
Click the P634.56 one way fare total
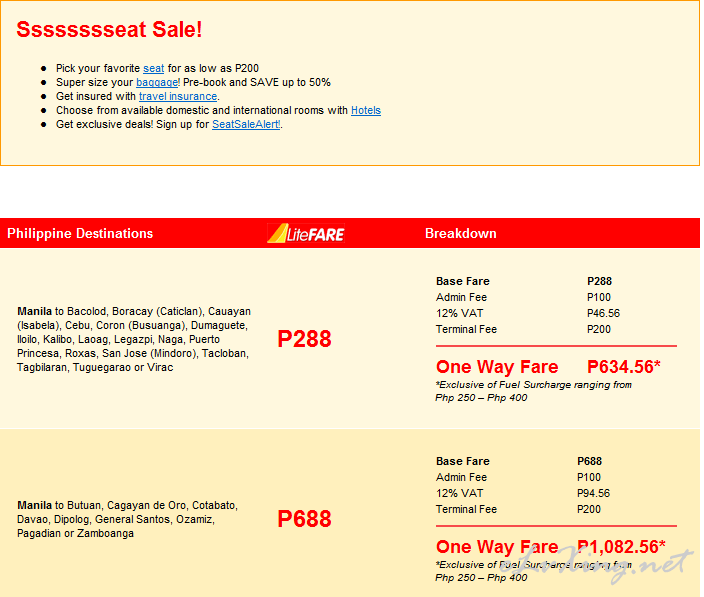click(624, 367)
